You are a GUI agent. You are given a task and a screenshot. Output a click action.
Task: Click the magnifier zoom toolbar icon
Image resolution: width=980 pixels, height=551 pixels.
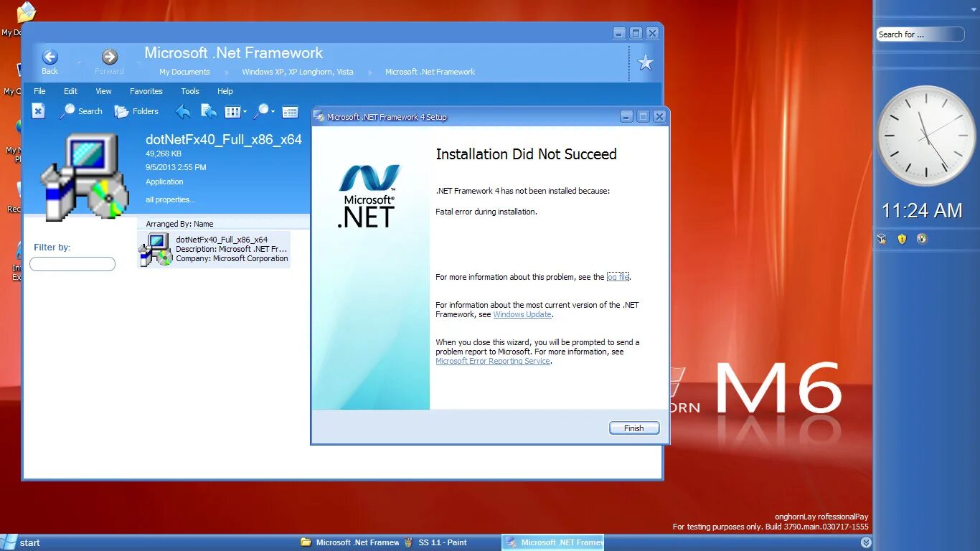pyautogui.click(x=262, y=111)
